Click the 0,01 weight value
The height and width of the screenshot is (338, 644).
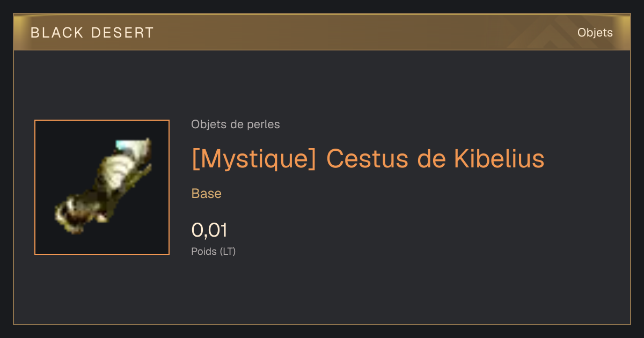pos(209,230)
